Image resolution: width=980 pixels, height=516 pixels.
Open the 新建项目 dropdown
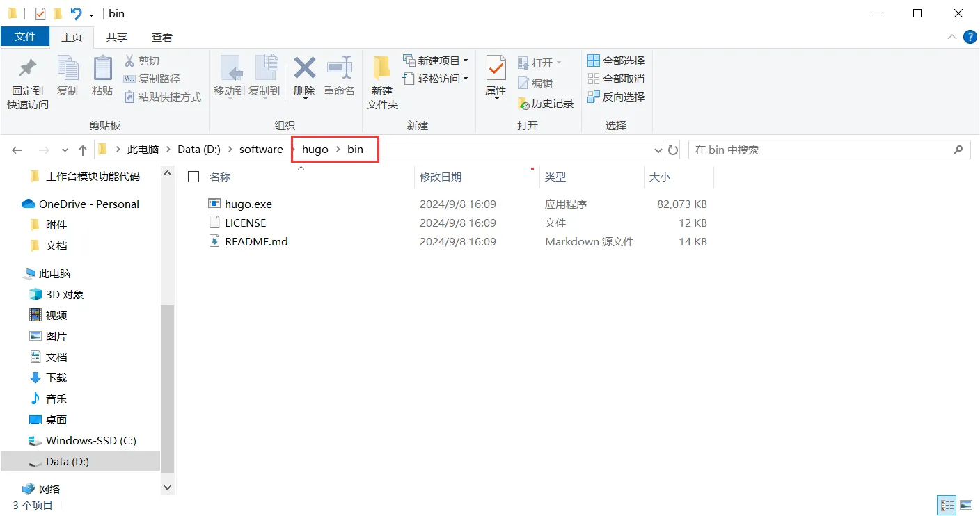click(435, 61)
